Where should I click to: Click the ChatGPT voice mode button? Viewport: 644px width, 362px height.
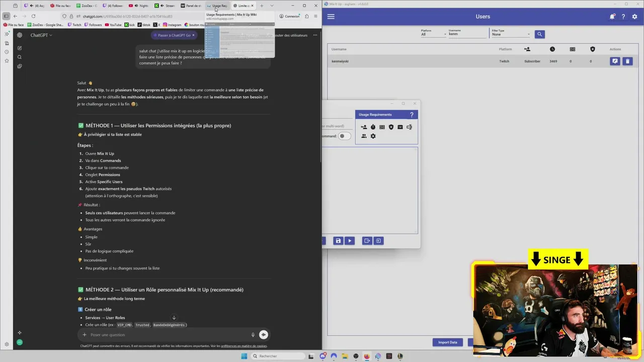click(264, 335)
